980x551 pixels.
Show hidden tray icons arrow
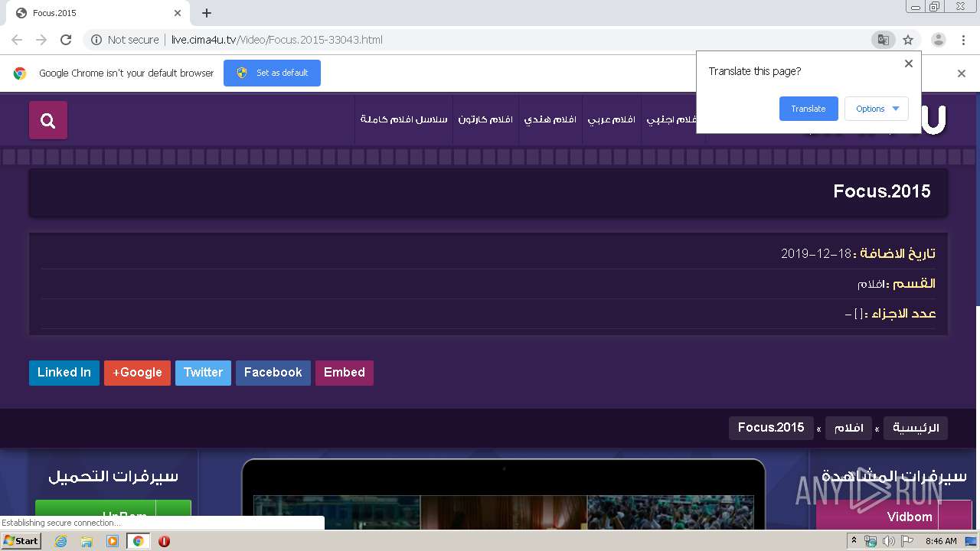point(854,541)
